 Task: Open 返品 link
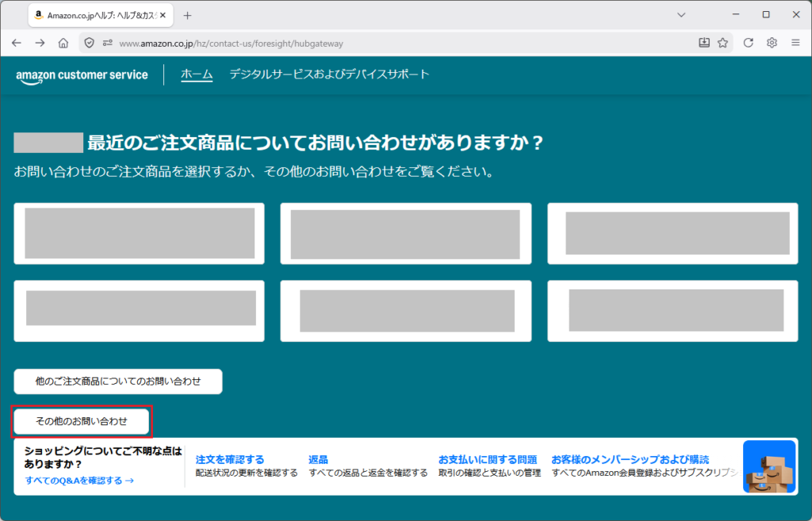tap(318, 459)
